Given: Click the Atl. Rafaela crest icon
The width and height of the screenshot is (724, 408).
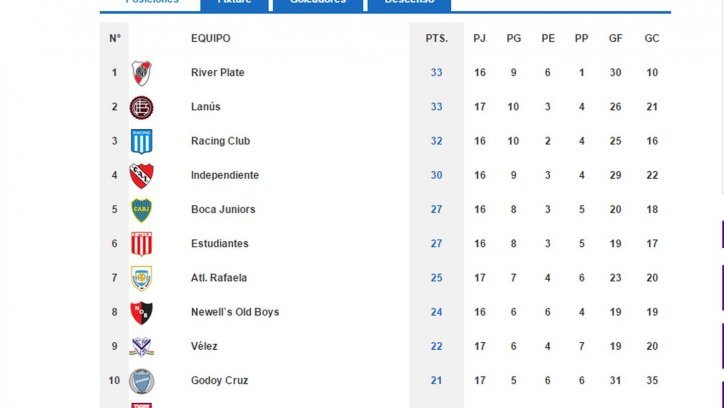Looking at the screenshot, I should [x=141, y=278].
